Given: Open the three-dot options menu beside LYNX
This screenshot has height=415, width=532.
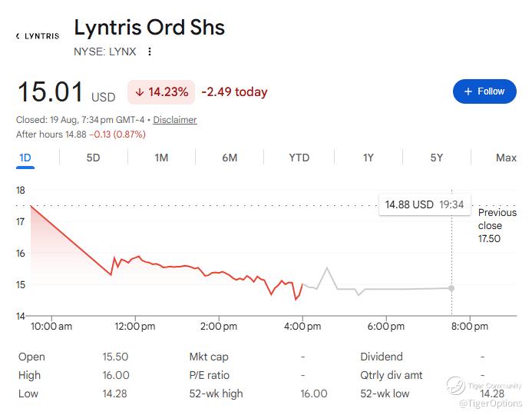Looking at the screenshot, I should (150, 51).
